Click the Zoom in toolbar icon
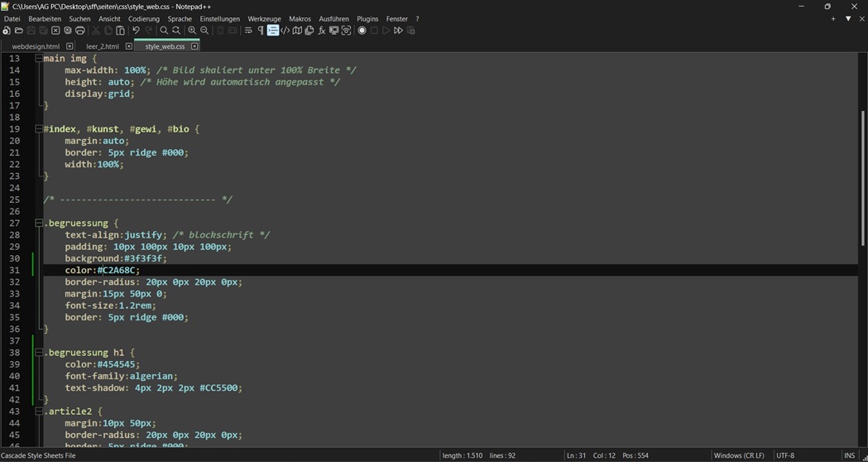 [192, 31]
